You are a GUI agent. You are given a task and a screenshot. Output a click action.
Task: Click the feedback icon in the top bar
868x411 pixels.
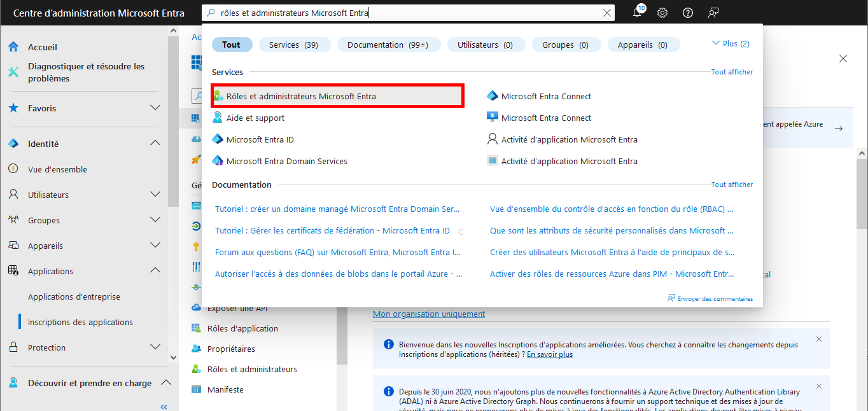(713, 12)
